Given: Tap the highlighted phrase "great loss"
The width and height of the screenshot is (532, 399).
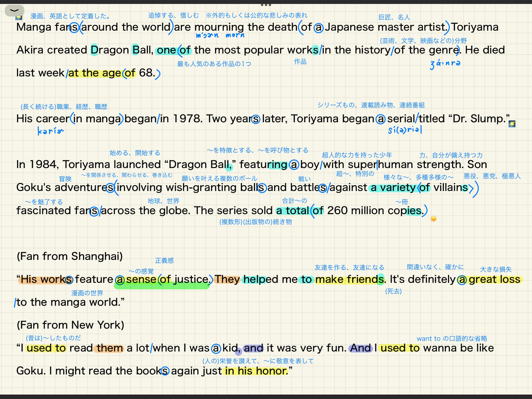Looking at the screenshot, I should coord(494,279).
